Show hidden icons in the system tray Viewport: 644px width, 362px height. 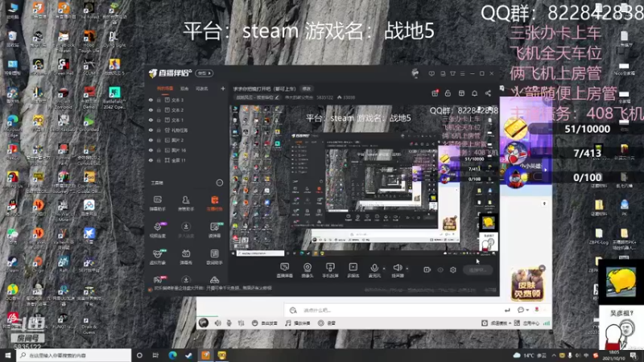(x=554, y=356)
